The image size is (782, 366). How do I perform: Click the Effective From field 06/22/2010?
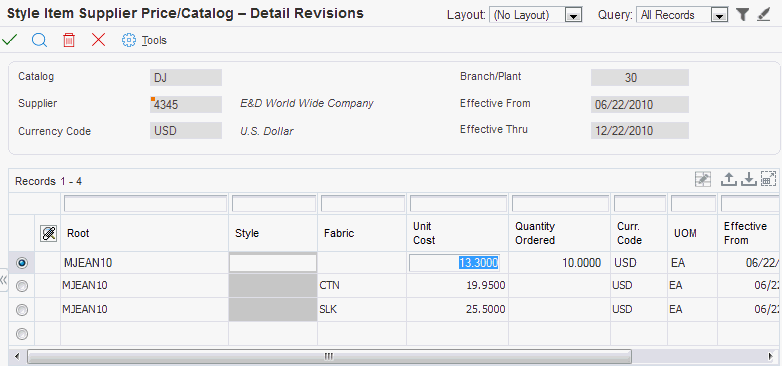640,104
